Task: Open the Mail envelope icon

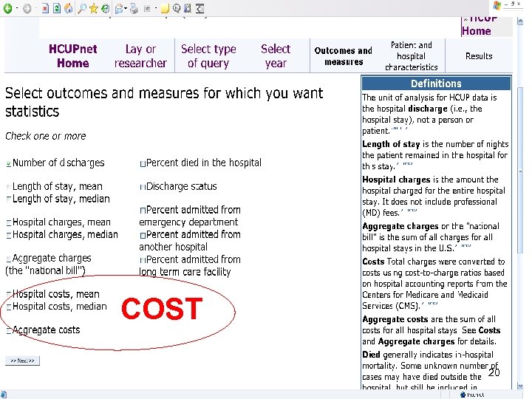Action: click(x=119, y=8)
